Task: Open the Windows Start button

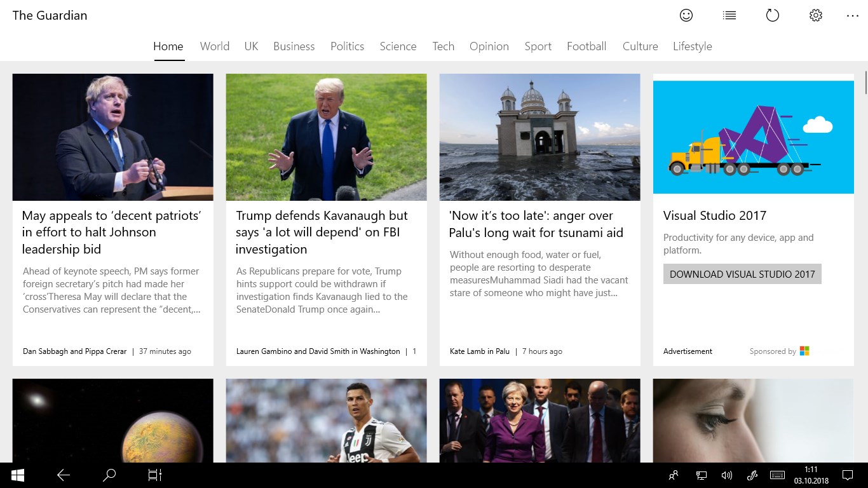Action: 18,475
